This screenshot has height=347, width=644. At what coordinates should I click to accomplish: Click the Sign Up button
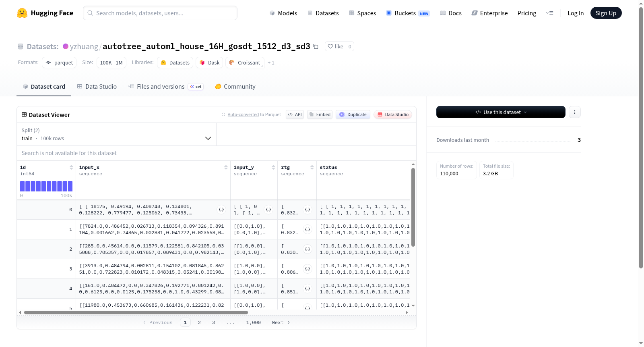[x=606, y=13]
